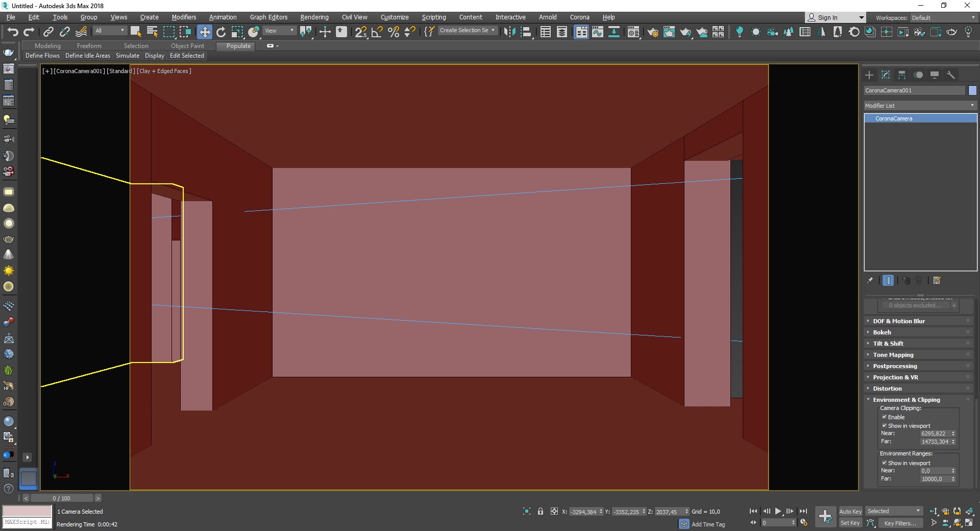This screenshot has width=980, height=531.
Task: Activate the Select and Move tool
Action: [204, 32]
